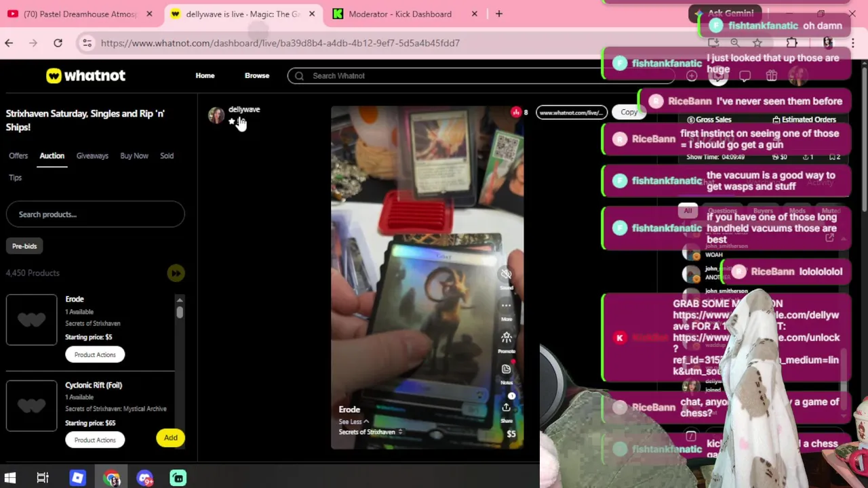Screen dimensions: 868x488
Task: Click the plus icon in Whatnot header
Action: pyautogui.click(x=691, y=76)
